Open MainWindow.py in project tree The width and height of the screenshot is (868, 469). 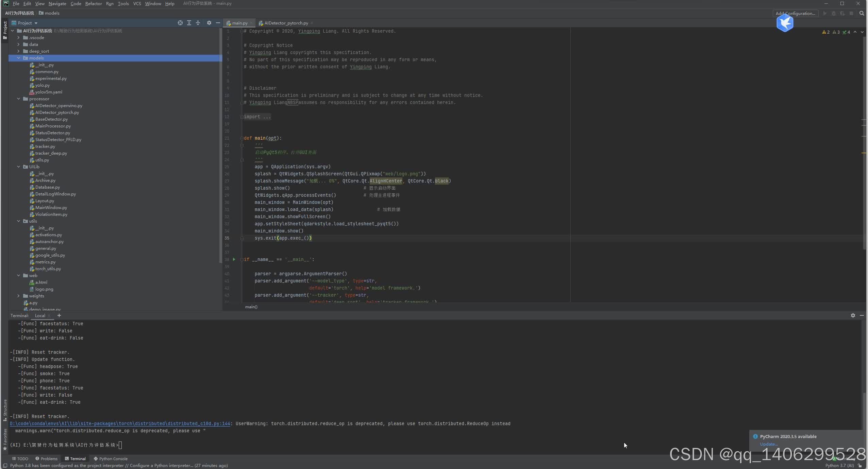pyautogui.click(x=51, y=208)
